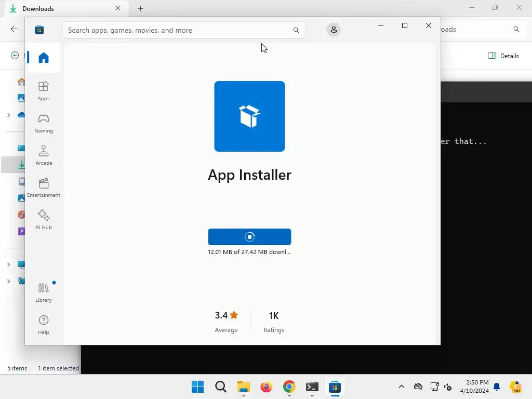
Task: Click the OneDrive cloud tray icon
Action: coord(418,387)
